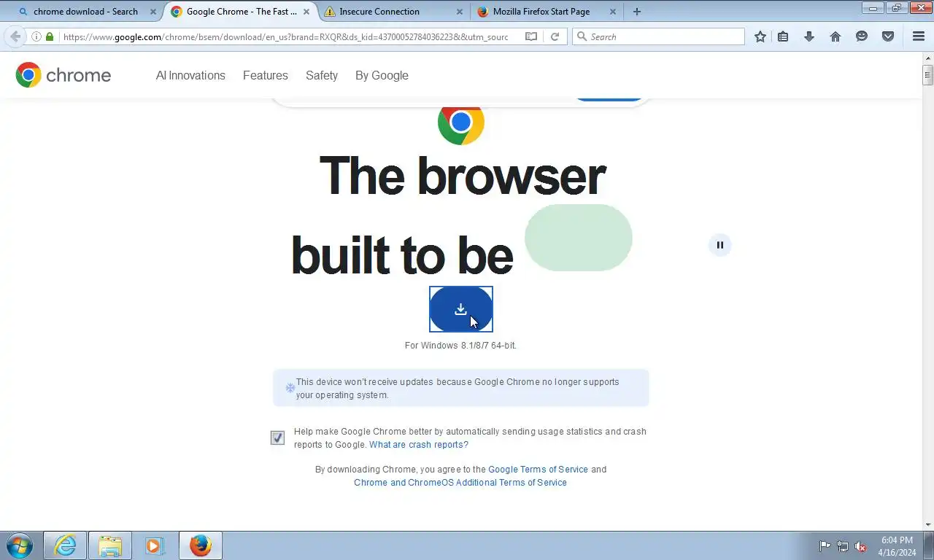Close the Insecure Connection tab

(x=459, y=12)
